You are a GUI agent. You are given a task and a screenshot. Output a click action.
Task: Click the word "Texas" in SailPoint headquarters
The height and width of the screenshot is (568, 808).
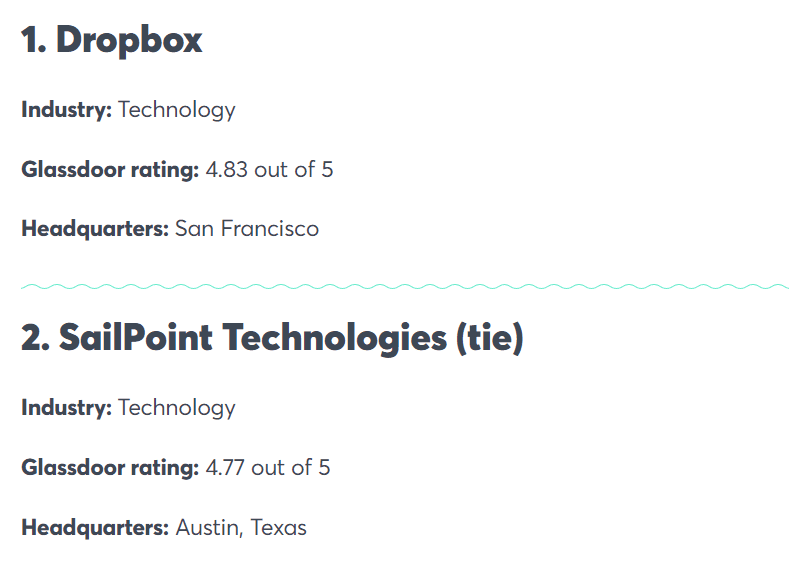pyautogui.click(x=279, y=527)
